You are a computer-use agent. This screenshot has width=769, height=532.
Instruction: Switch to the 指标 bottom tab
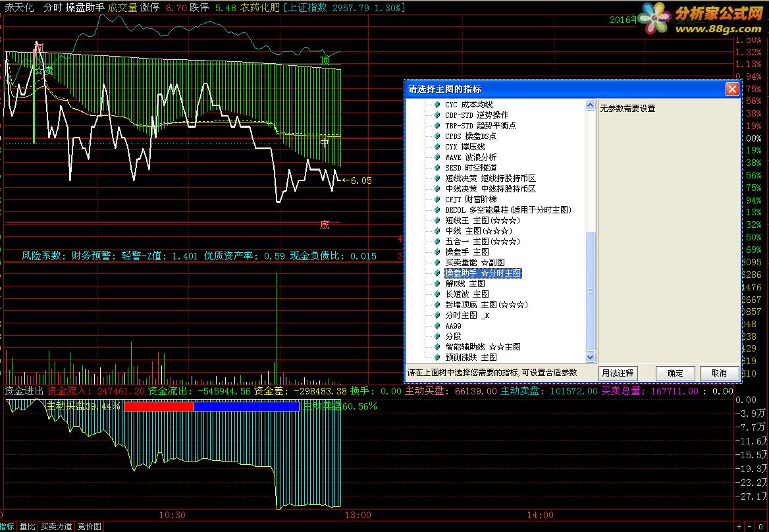click(x=7, y=527)
